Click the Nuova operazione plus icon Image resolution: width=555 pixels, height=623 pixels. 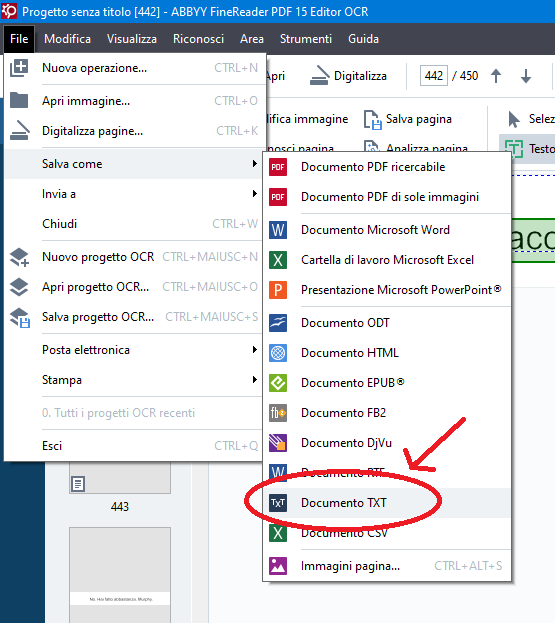pyautogui.click(x=19, y=68)
